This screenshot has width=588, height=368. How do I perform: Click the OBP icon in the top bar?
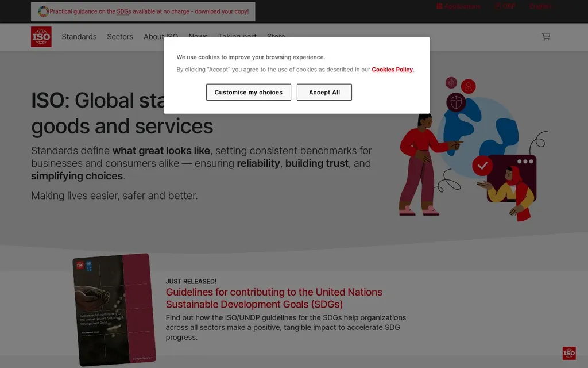pyautogui.click(x=498, y=6)
